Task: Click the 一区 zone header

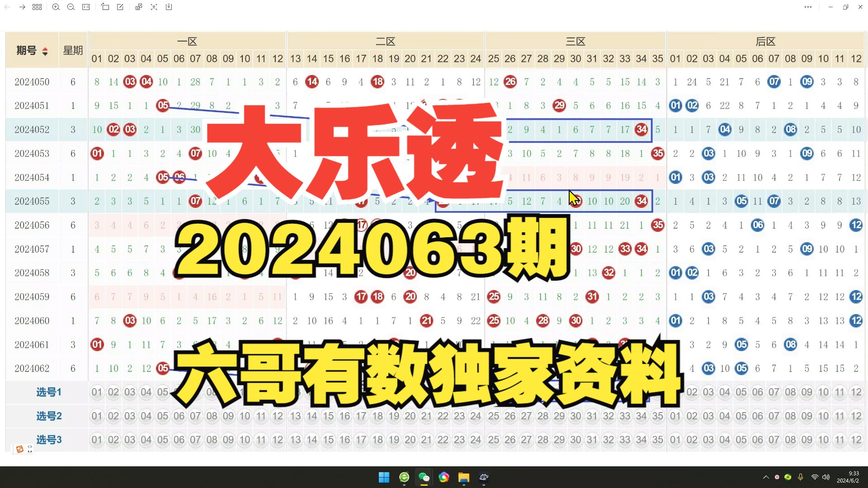Action: coord(187,42)
